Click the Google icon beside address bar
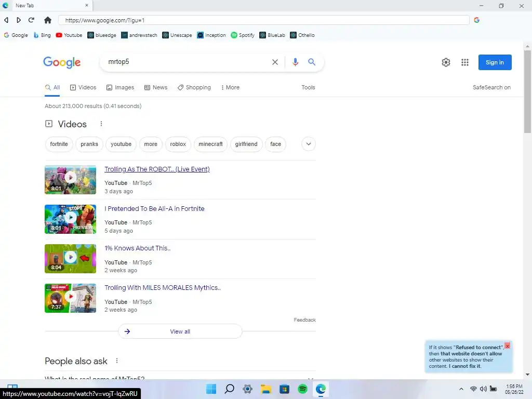The width and height of the screenshot is (532, 399). click(x=477, y=20)
